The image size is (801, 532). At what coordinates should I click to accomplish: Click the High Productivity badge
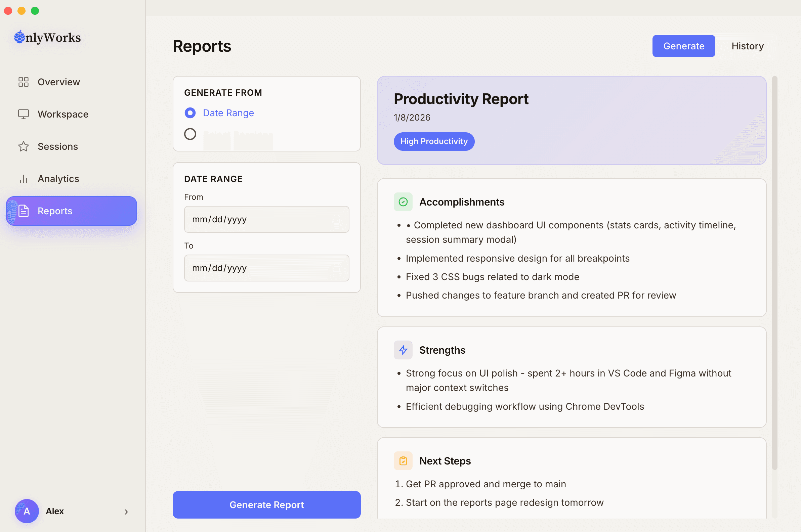(x=434, y=141)
